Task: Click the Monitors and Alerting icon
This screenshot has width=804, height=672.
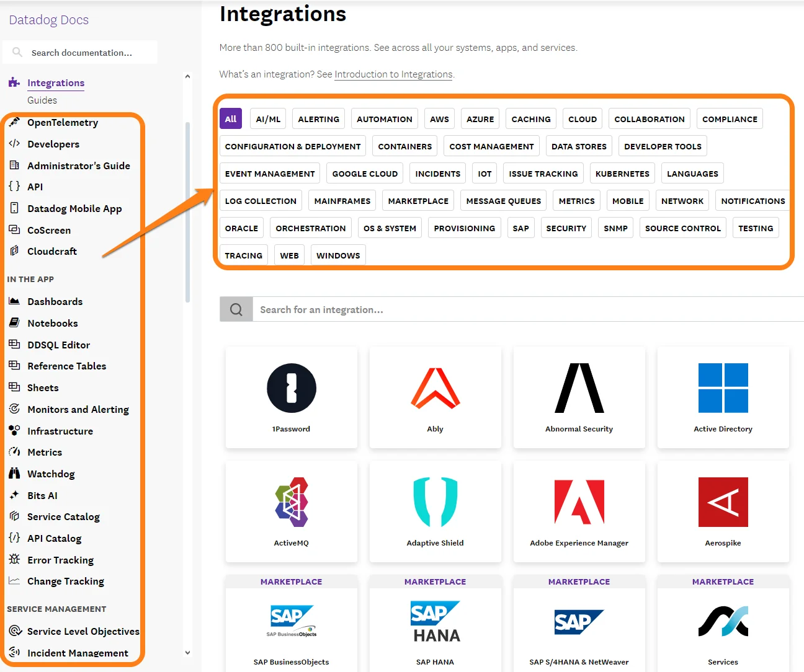Action: pos(14,409)
